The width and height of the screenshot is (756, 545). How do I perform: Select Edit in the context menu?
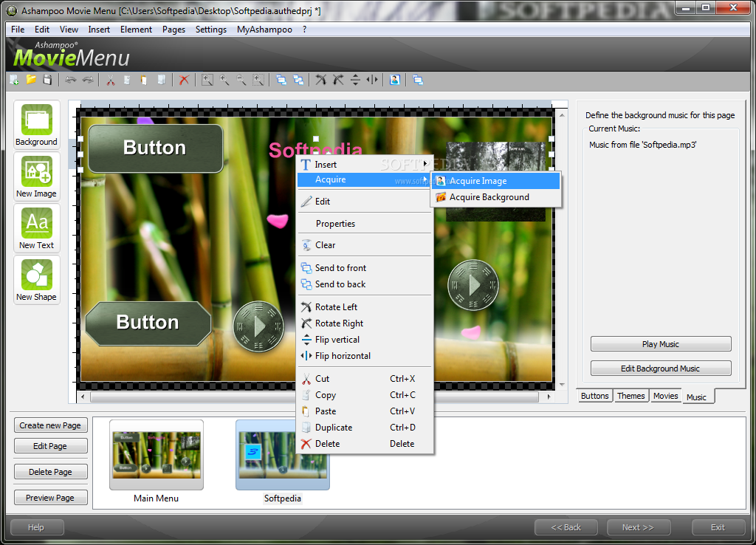[365, 202]
